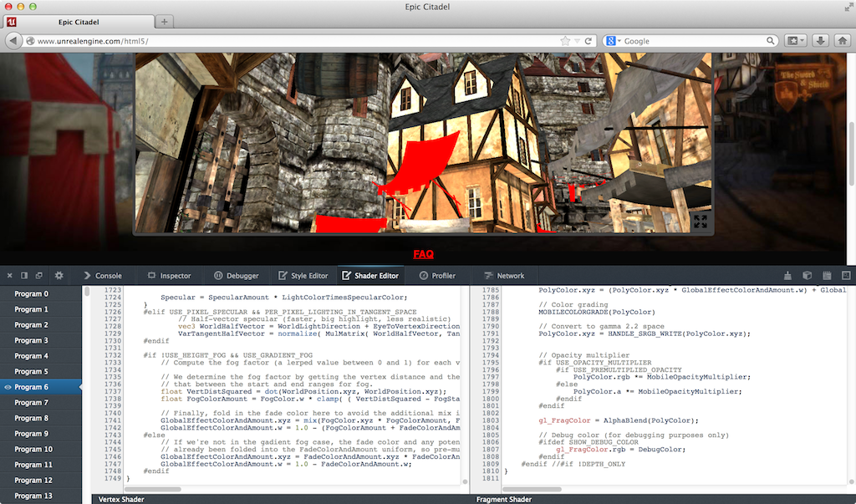Click the Vertex Shader pane label
This screenshot has width=856, height=504.
[121, 499]
